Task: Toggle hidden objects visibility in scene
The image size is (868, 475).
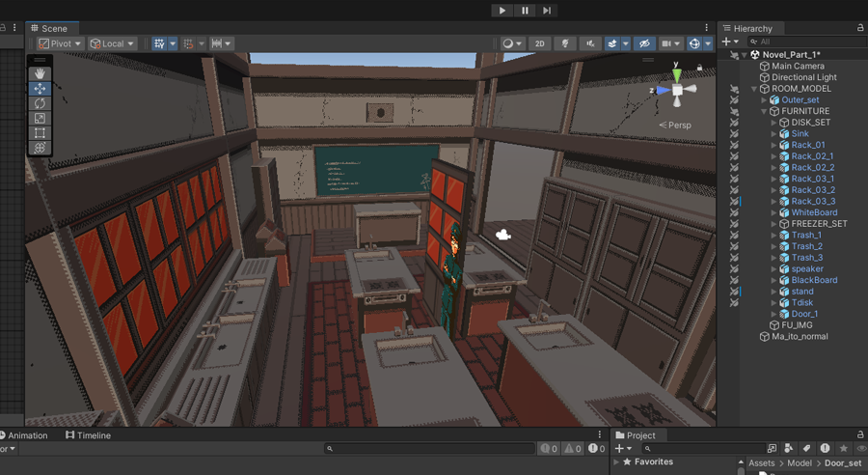Action: [x=643, y=44]
